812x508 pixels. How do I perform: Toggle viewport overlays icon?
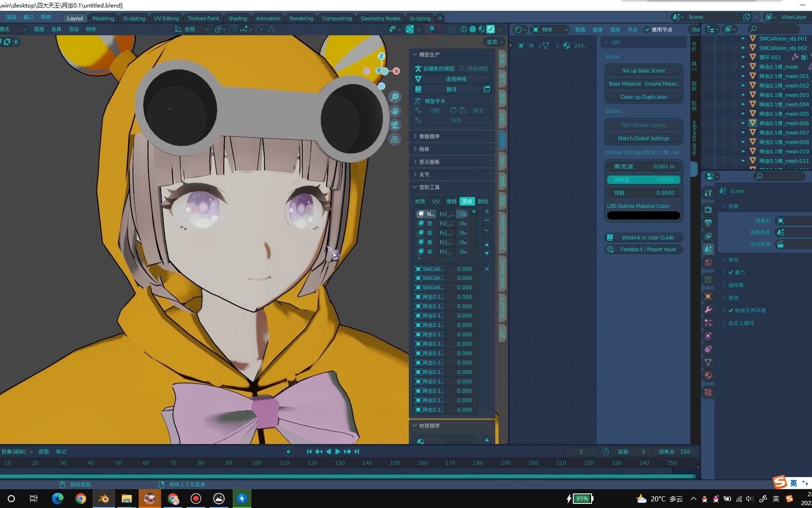pyautogui.click(x=431, y=29)
